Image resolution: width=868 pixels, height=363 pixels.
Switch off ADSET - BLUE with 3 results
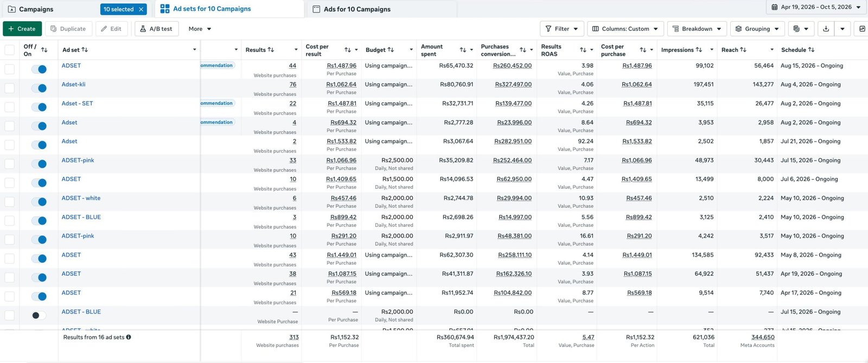(39, 221)
